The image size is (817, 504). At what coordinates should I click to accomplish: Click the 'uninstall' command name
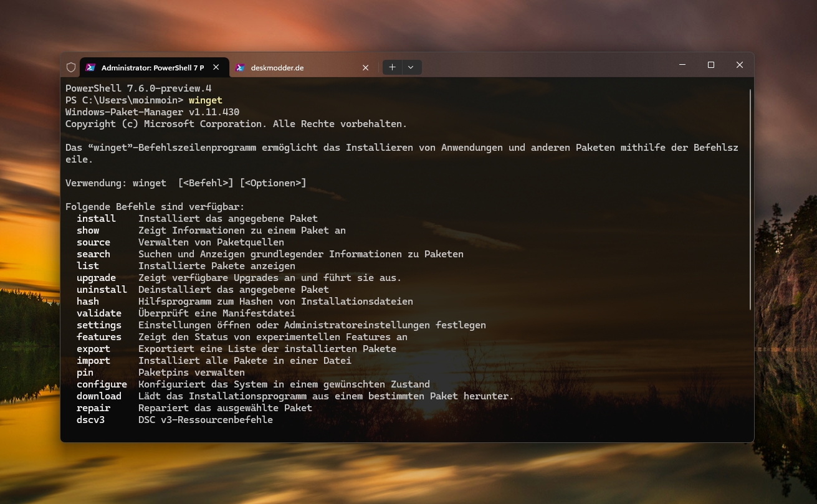click(x=102, y=290)
